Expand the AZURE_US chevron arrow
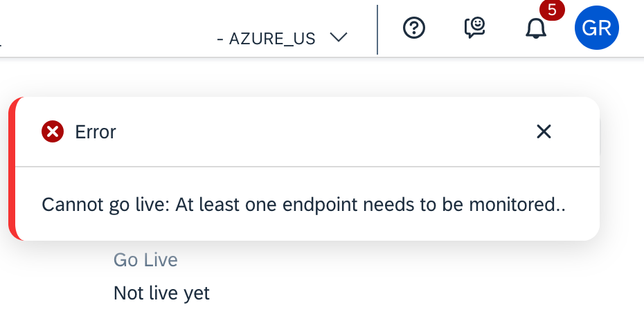The image size is (644, 314). (339, 38)
